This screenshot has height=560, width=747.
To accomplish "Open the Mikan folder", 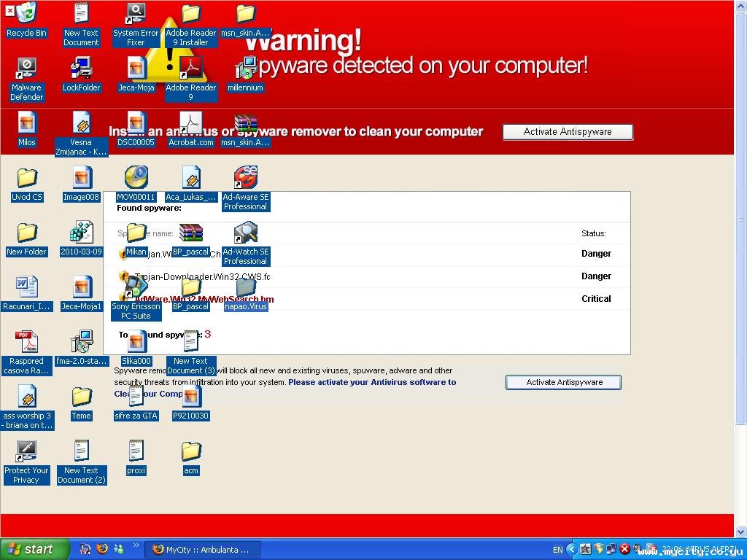I will click(x=136, y=239).
